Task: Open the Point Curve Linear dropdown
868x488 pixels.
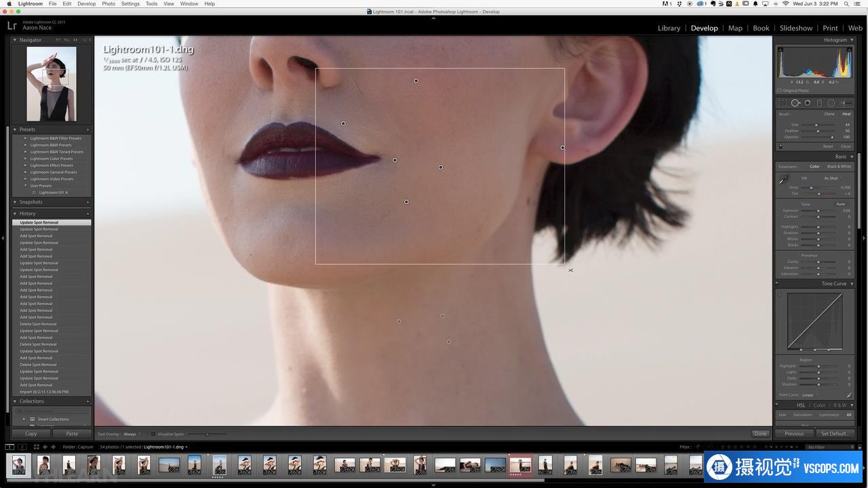Action: [809, 394]
